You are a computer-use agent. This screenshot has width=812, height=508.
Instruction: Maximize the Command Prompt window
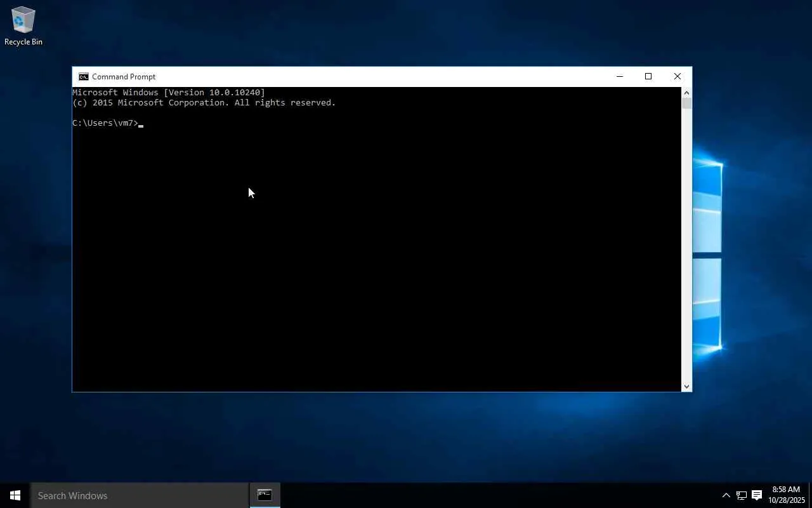648,77
